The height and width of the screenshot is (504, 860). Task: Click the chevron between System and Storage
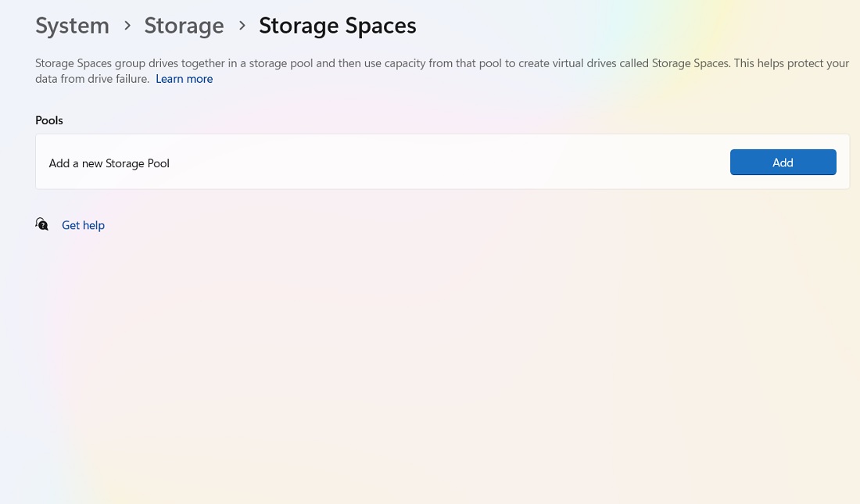click(127, 25)
